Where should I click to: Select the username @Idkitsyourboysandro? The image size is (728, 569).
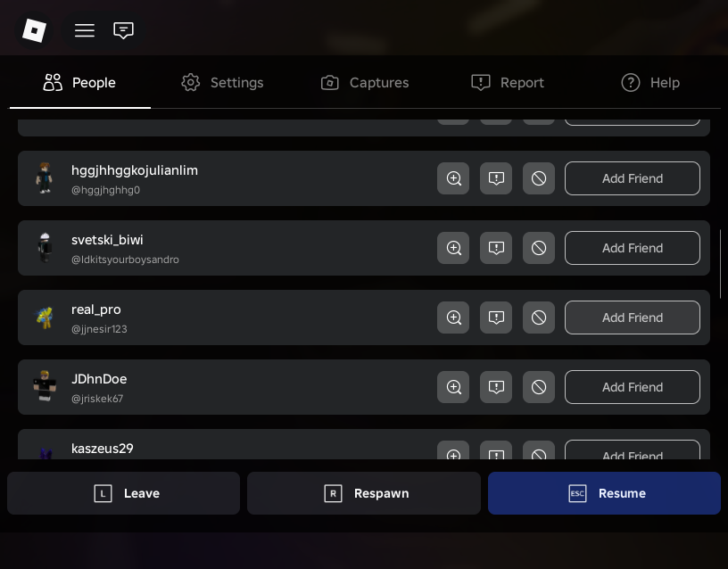coord(125,260)
